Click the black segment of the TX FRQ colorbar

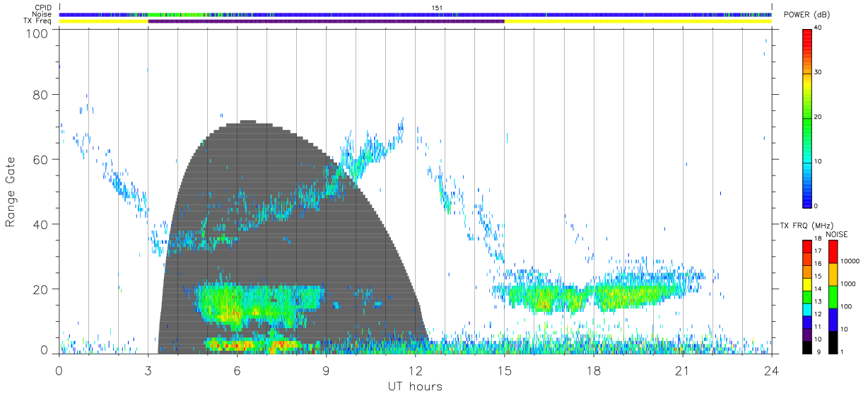pos(807,346)
